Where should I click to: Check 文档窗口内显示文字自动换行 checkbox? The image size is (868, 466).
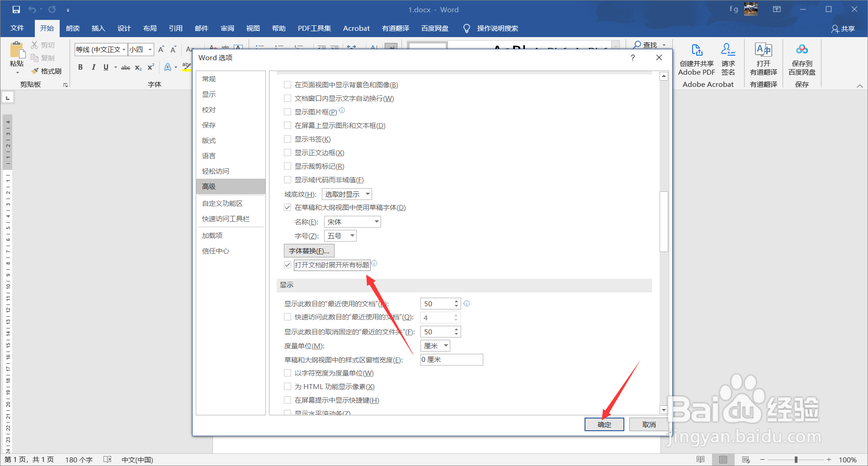pyautogui.click(x=288, y=98)
